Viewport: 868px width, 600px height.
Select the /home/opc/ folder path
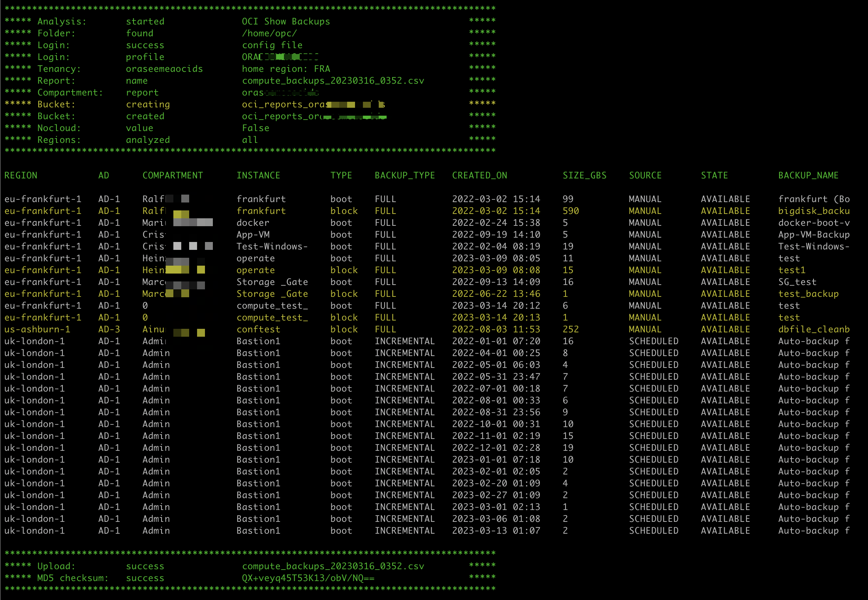270,33
